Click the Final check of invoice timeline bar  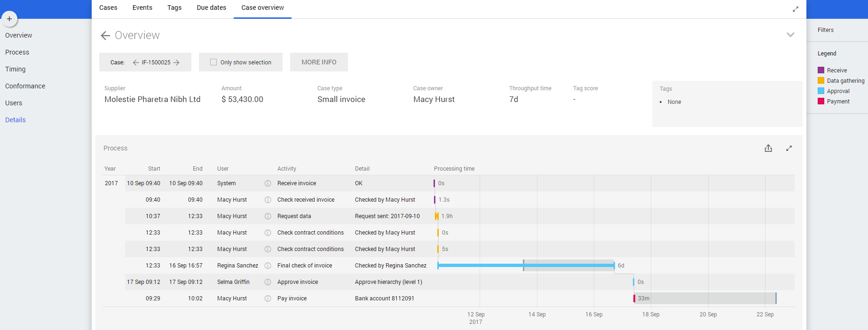[480, 266]
